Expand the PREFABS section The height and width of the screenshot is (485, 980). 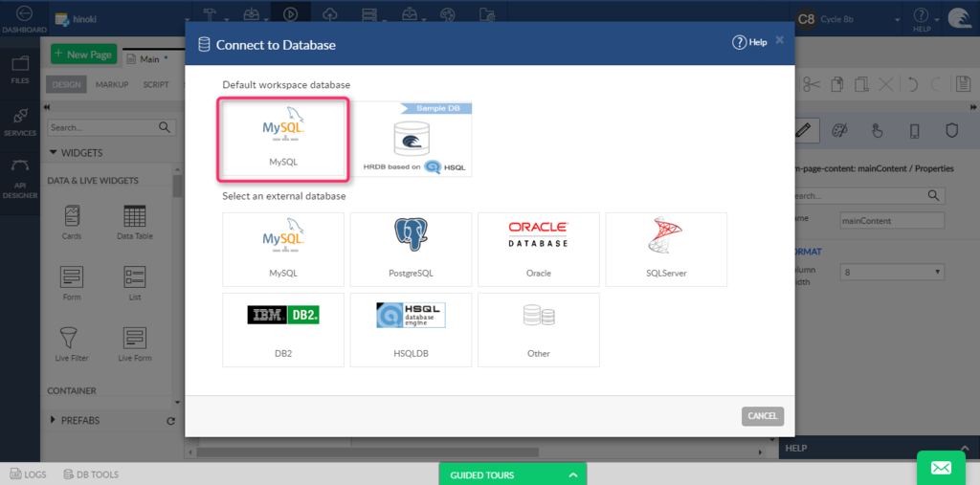click(75, 421)
